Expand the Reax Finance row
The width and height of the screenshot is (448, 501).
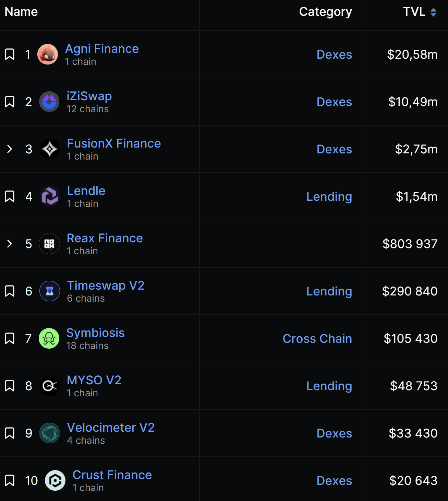[x=10, y=244]
